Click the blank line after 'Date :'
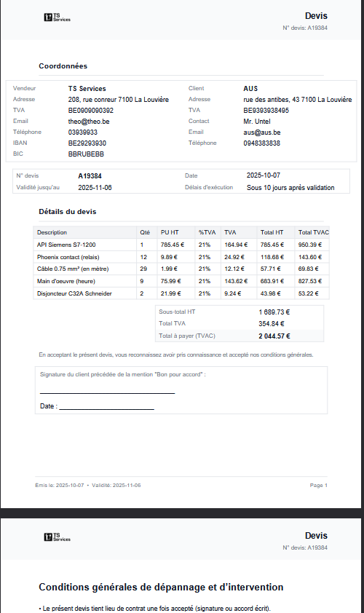 click(106, 409)
